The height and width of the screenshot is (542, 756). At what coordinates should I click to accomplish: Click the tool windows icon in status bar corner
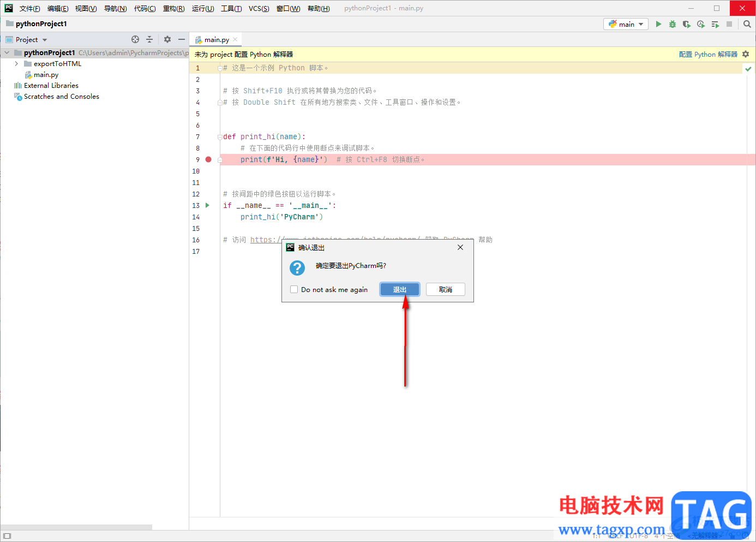point(8,536)
